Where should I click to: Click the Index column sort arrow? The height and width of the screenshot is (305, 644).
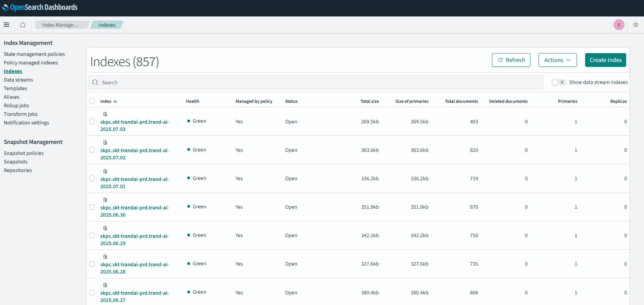pyautogui.click(x=115, y=101)
